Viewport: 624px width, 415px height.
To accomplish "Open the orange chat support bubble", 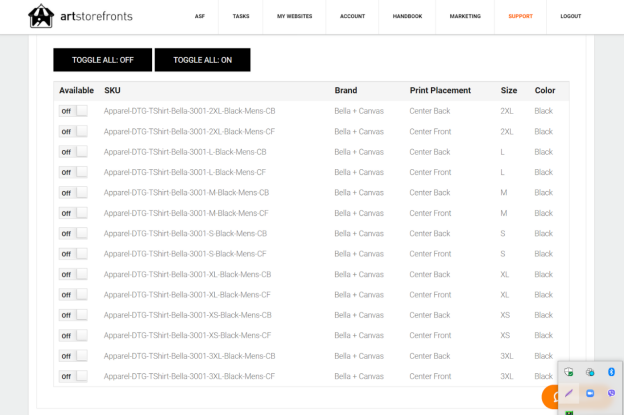I will pos(550,397).
